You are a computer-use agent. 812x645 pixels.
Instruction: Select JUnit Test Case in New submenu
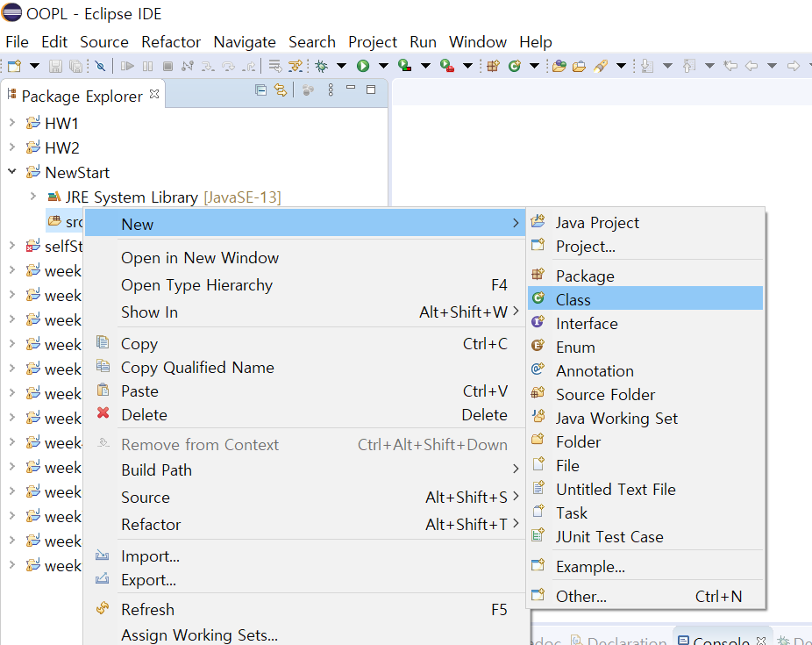pyautogui.click(x=645, y=536)
